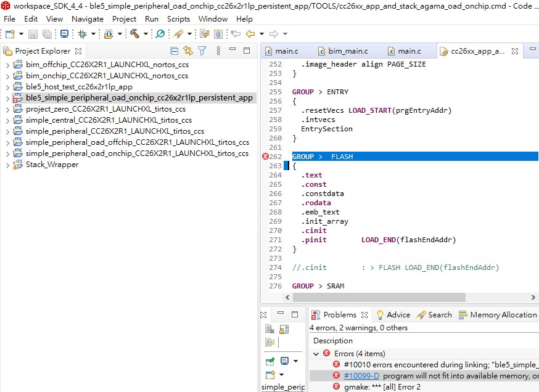Click the error marker beside line 262

(265, 157)
